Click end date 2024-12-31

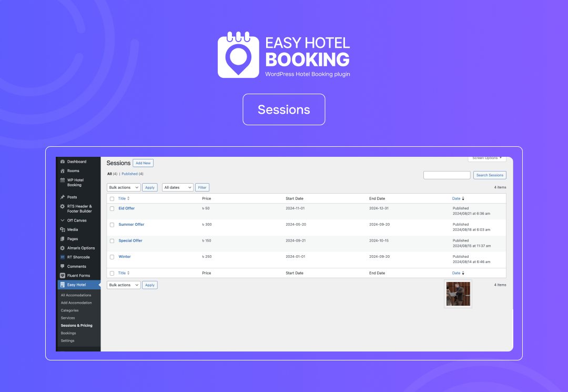coord(379,208)
